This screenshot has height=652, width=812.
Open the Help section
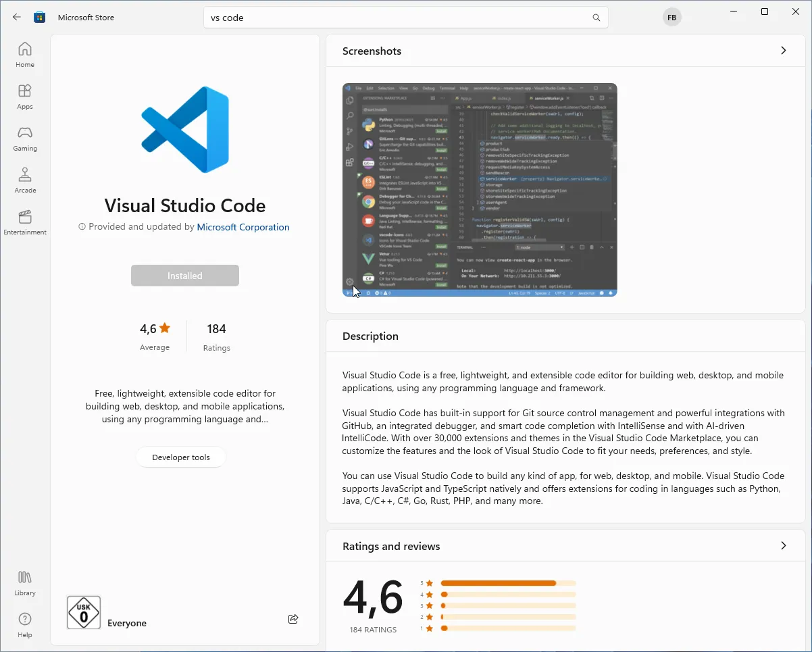25,623
